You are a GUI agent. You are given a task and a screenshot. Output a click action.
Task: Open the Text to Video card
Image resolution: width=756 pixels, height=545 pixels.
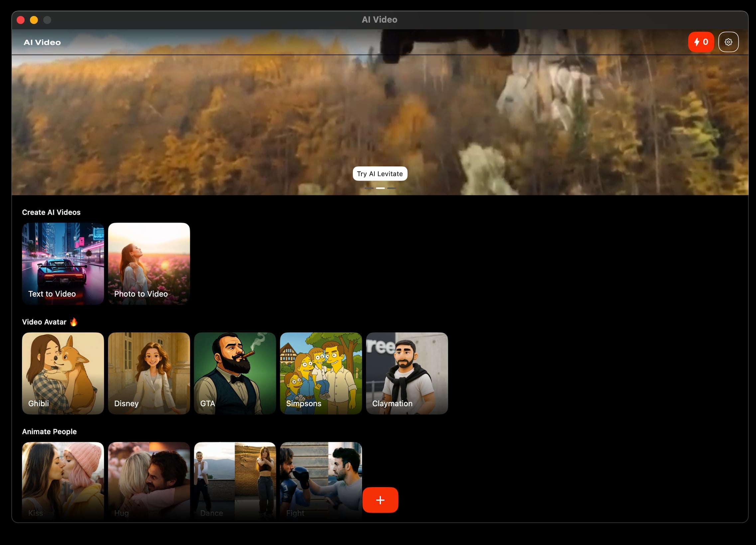tap(63, 264)
